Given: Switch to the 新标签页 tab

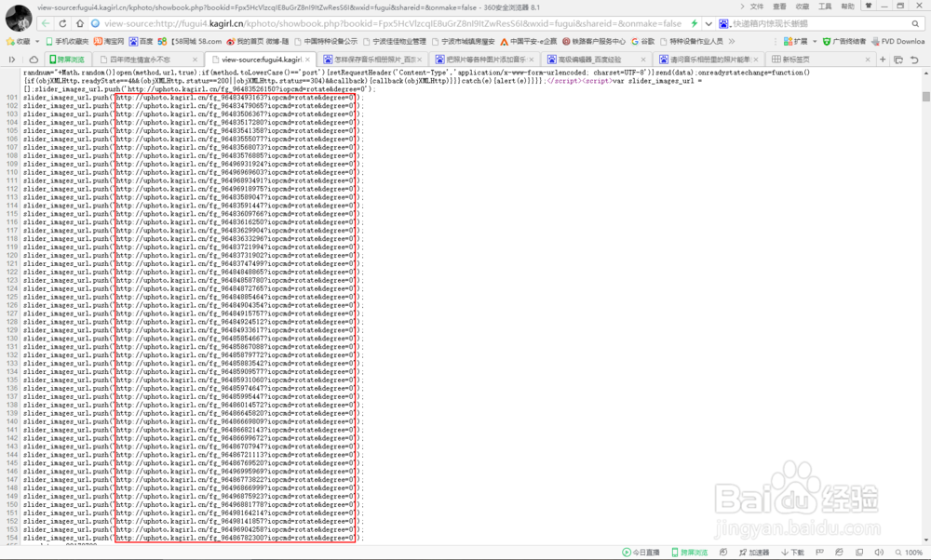Looking at the screenshot, I should 819,60.
